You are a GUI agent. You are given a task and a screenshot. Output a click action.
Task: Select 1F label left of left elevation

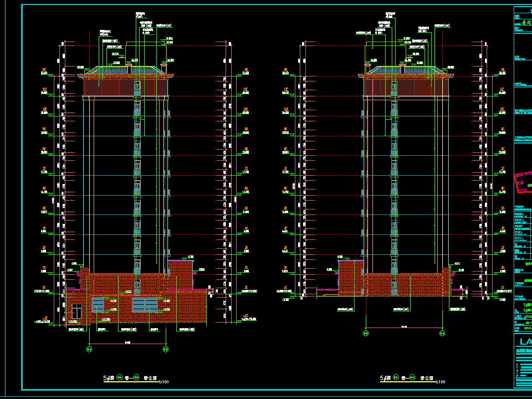coord(44,288)
